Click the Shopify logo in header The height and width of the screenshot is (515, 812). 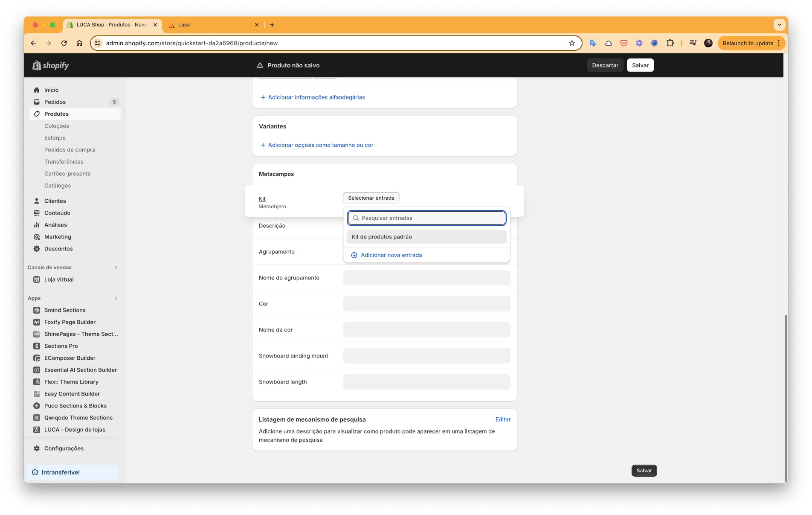point(51,65)
